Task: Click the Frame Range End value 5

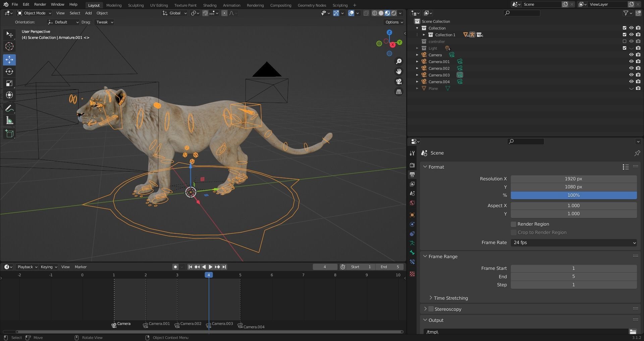Action: (x=574, y=276)
